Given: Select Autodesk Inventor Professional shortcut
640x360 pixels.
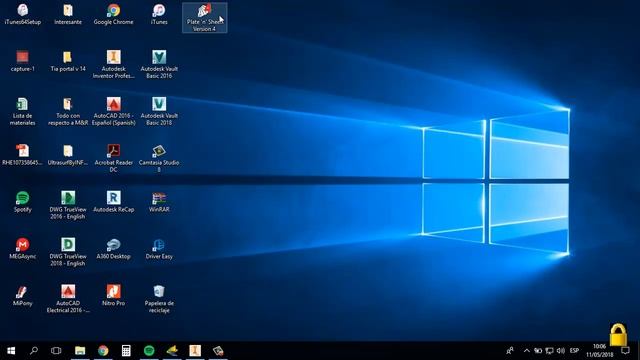Looking at the screenshot, I should (x=113, y=64).
